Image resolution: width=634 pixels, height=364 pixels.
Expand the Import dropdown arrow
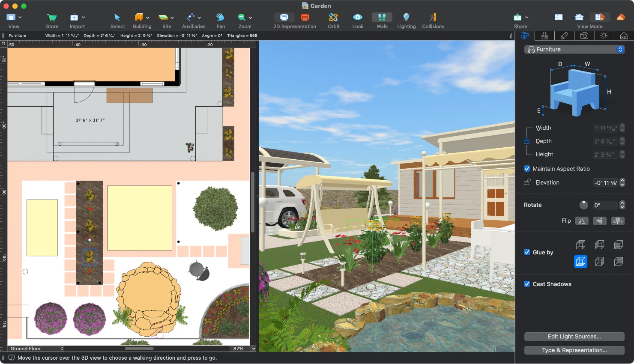click(83, 18)
